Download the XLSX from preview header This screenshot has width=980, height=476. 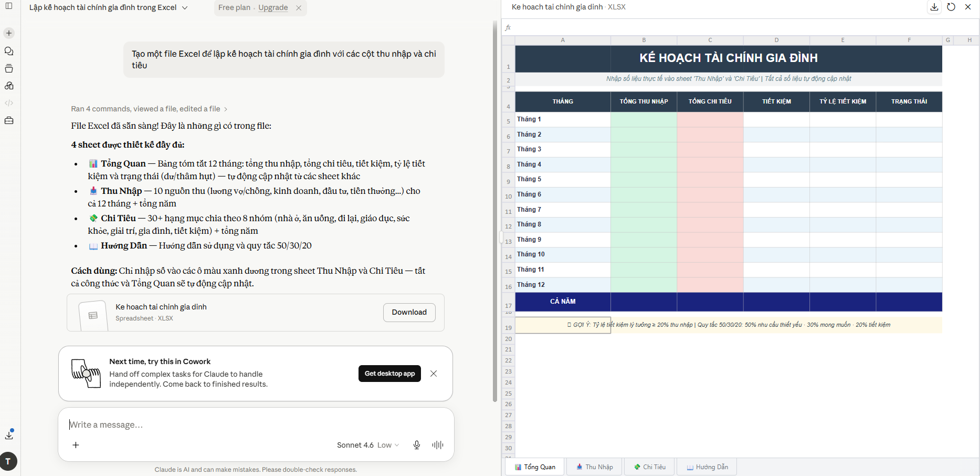tap(934, 7)
